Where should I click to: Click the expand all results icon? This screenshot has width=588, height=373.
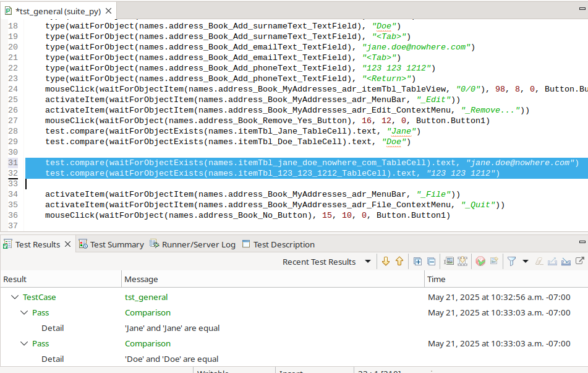(418, 262)
